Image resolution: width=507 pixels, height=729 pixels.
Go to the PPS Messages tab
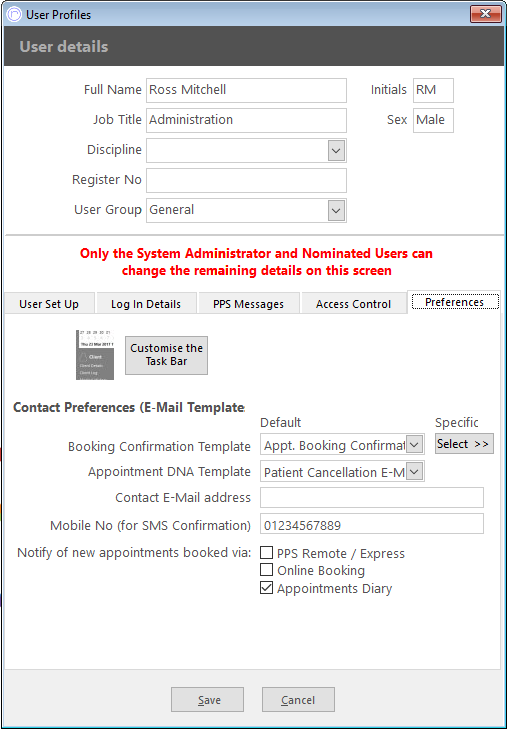pyautogui.click(x=249, y=304)
